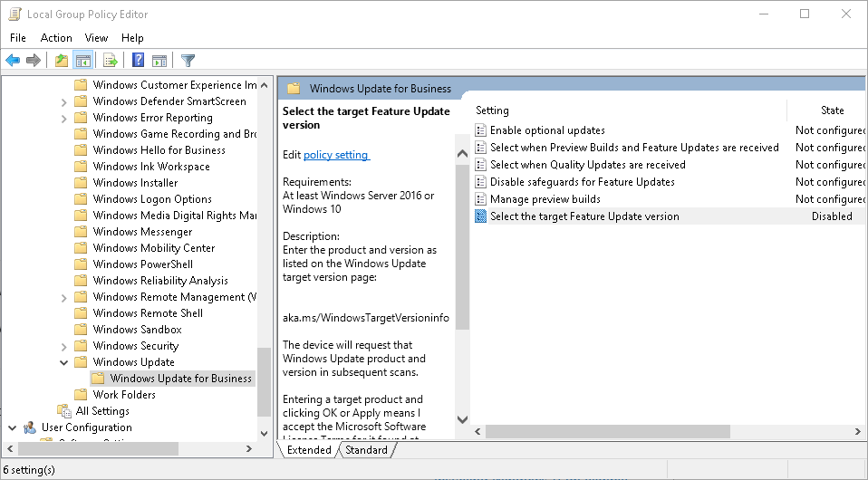Click the Select the target Feature Update version icon

coord(480,216)
